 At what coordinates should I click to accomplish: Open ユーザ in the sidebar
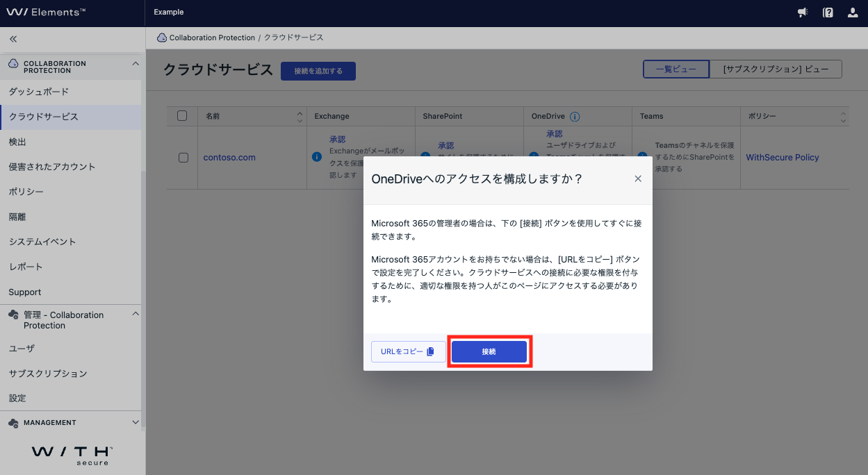pos(70,349)
